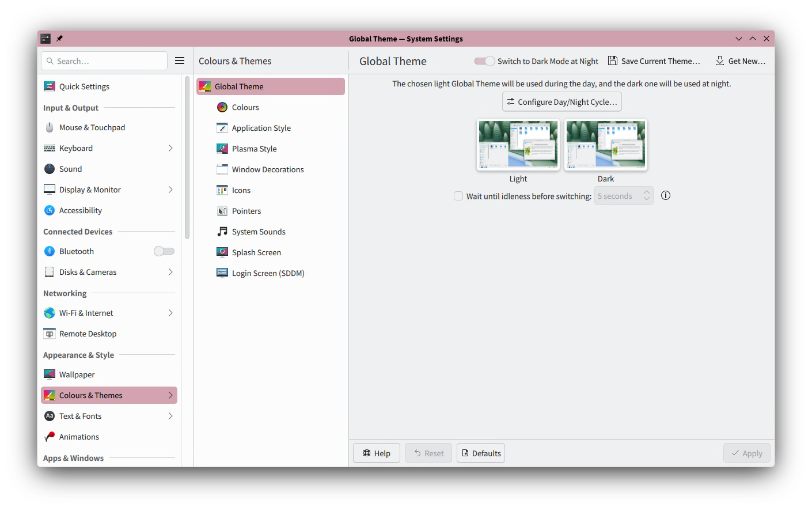Click the System Sounds music note icon
This screenshot has height=511, width=812.
(222, 232)
